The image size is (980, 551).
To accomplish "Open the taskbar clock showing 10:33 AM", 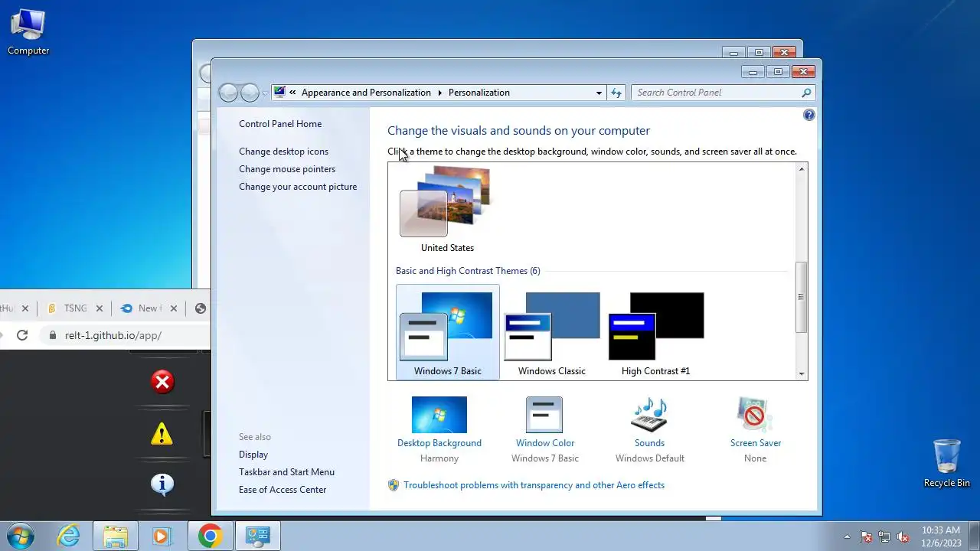I will tap(941, 536).
